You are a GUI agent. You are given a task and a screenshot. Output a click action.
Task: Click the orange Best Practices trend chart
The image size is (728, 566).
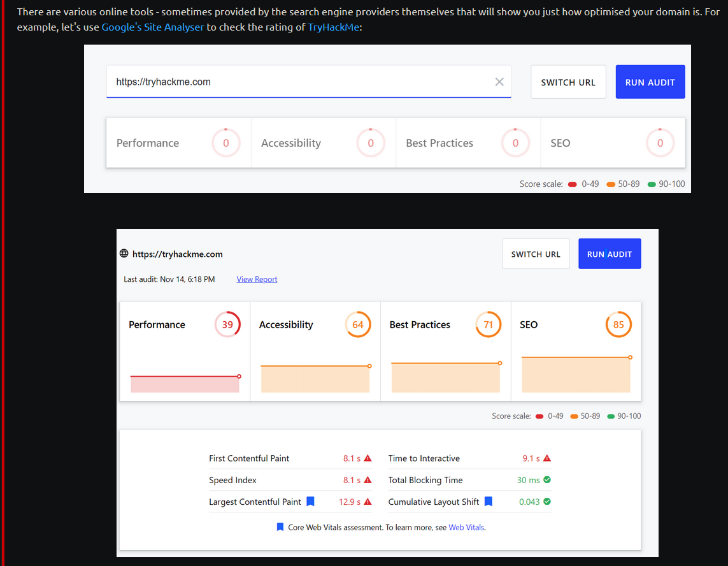click(446, 377)
